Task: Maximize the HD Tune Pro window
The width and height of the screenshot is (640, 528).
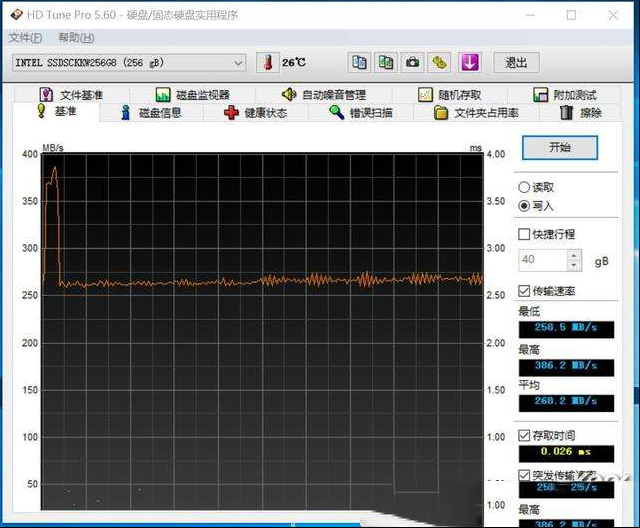Action: tap(571, 15)
